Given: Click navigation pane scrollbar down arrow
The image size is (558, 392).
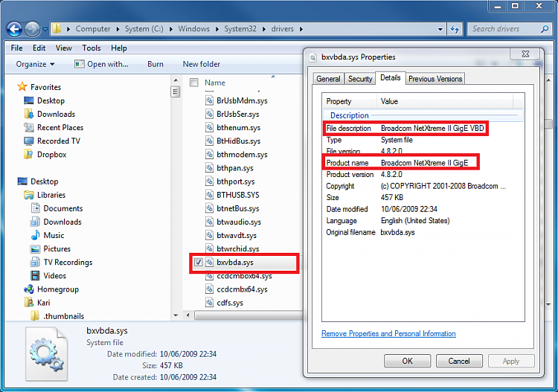Looking at the screenshot, I should pos(176,315).
